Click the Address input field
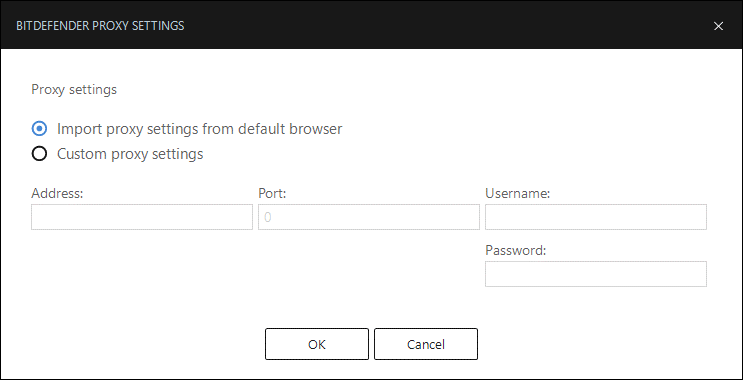This screenshot has height=380, width=743. point(142,217)
